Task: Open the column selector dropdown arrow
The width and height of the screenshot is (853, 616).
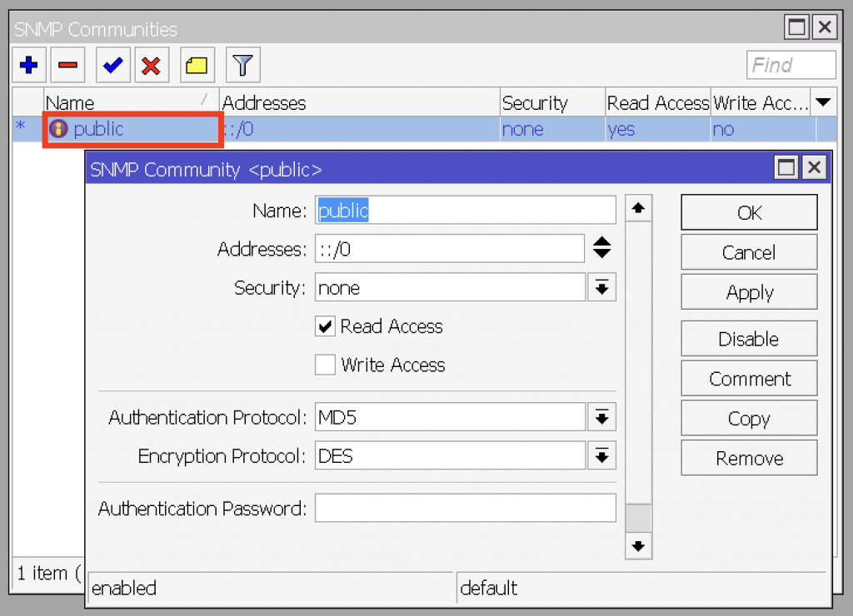Action: [824, 102]
